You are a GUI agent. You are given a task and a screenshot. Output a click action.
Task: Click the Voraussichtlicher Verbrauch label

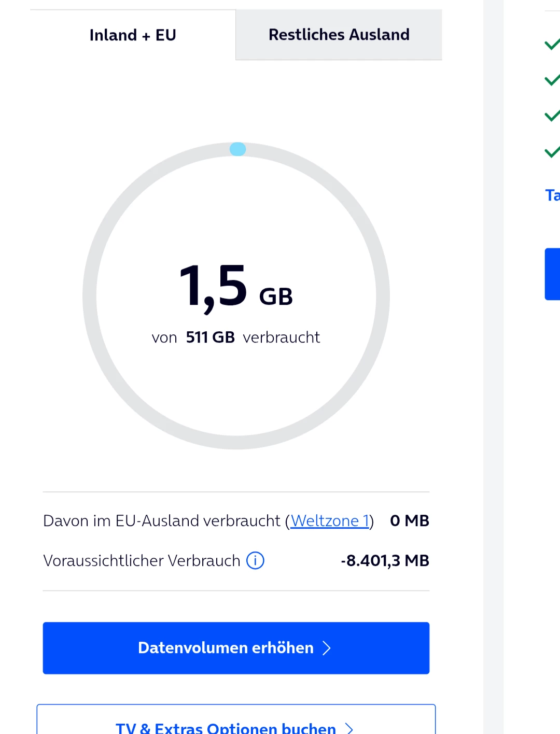[142, 560]
